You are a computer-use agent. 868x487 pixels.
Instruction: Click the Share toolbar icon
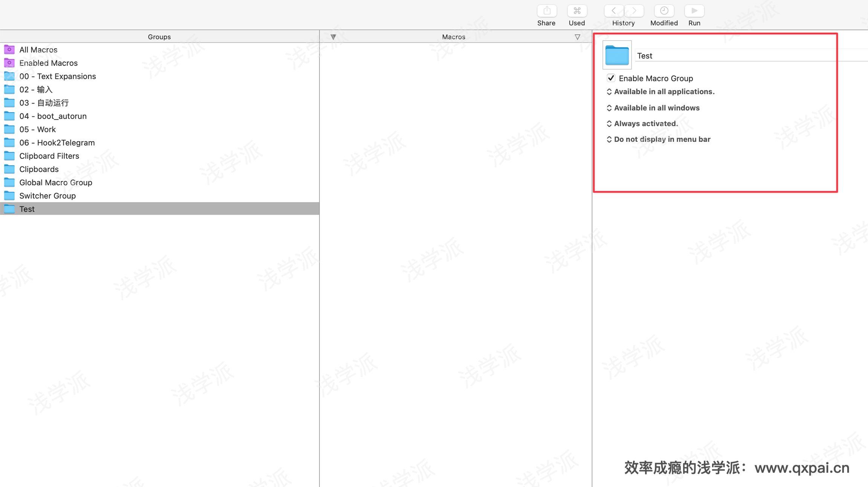click(547, 11)
